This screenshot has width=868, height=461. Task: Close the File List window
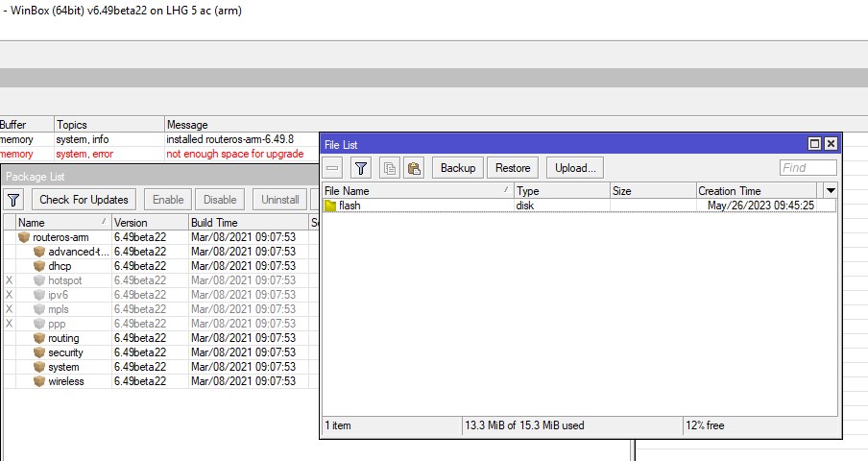tap(831, 144)
